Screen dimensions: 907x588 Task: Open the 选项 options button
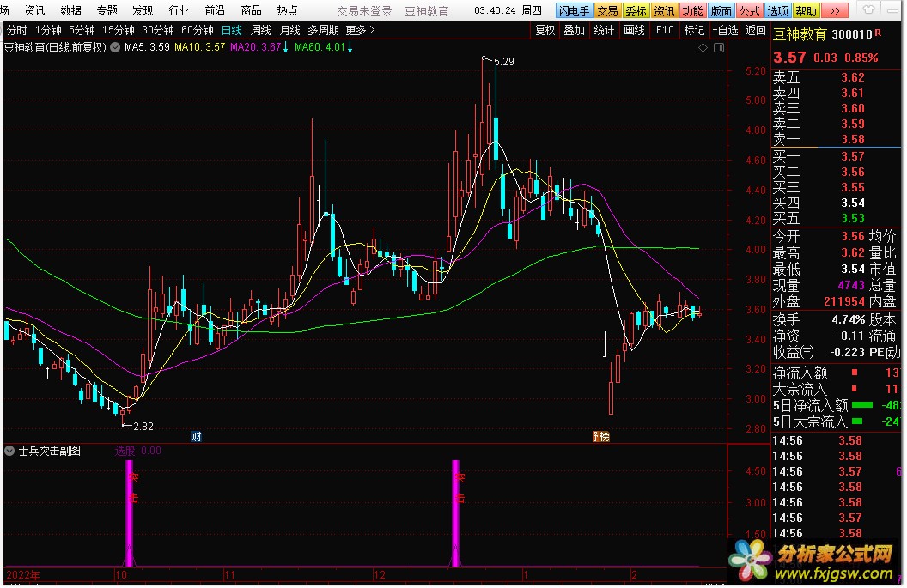tap(777, 10)
